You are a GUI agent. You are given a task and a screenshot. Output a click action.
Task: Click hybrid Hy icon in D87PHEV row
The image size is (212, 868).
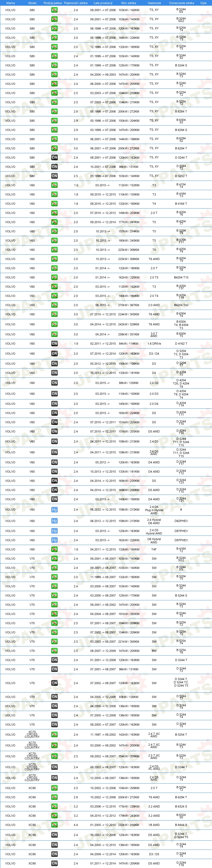coord(54,531)
